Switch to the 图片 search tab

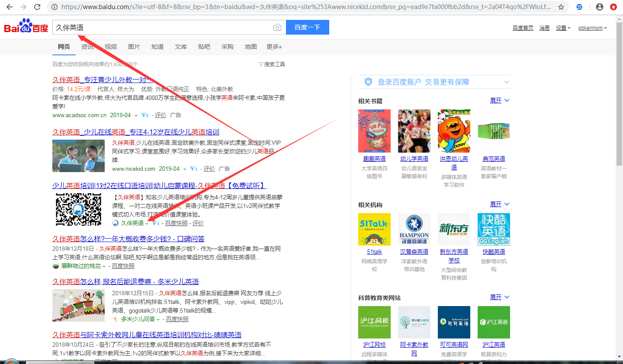click(x=134, y=47)
